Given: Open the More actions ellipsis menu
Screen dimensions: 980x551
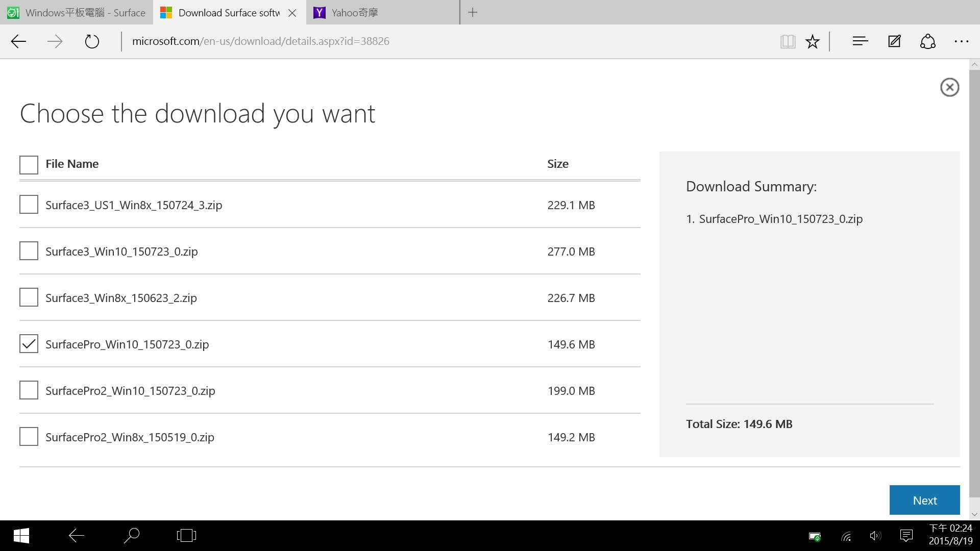Looking at the screenshot, I should pos(962,41).
